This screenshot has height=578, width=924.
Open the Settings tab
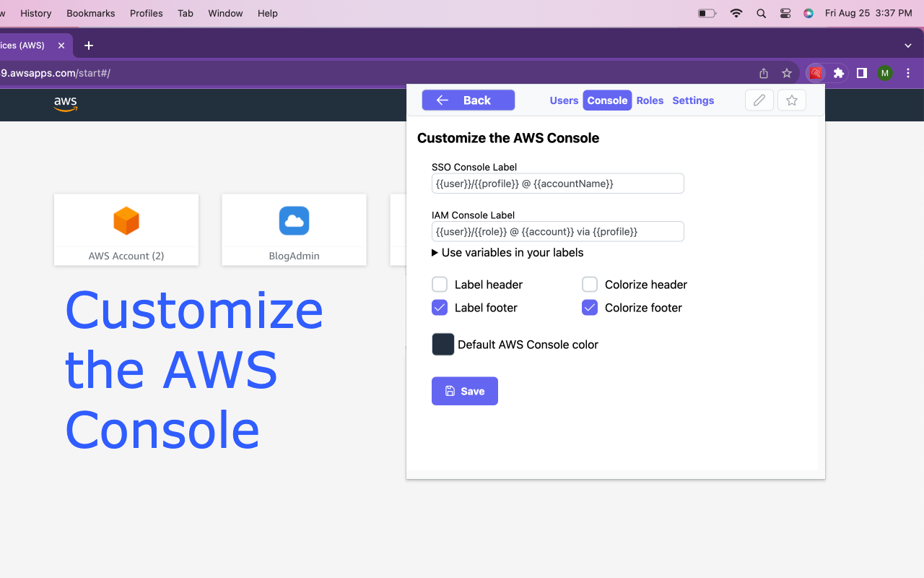tap(693, 100)
